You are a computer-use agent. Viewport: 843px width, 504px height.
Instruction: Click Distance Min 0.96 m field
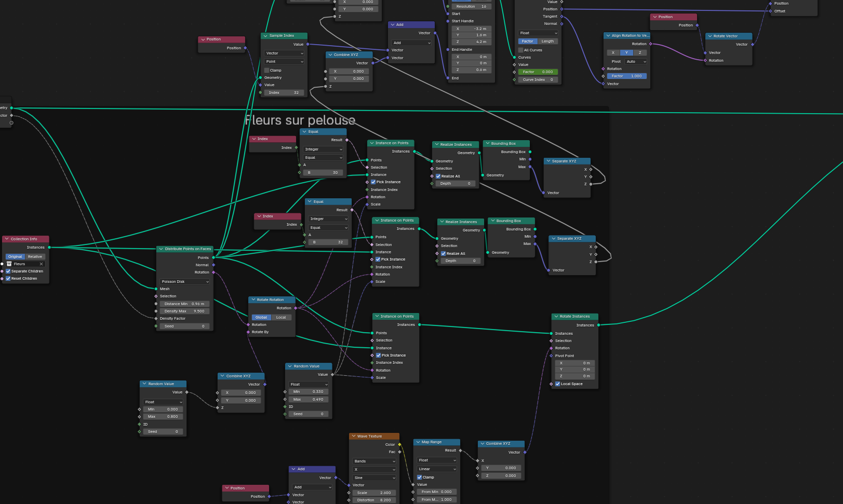pyautogui.click(x=184, y=304)
